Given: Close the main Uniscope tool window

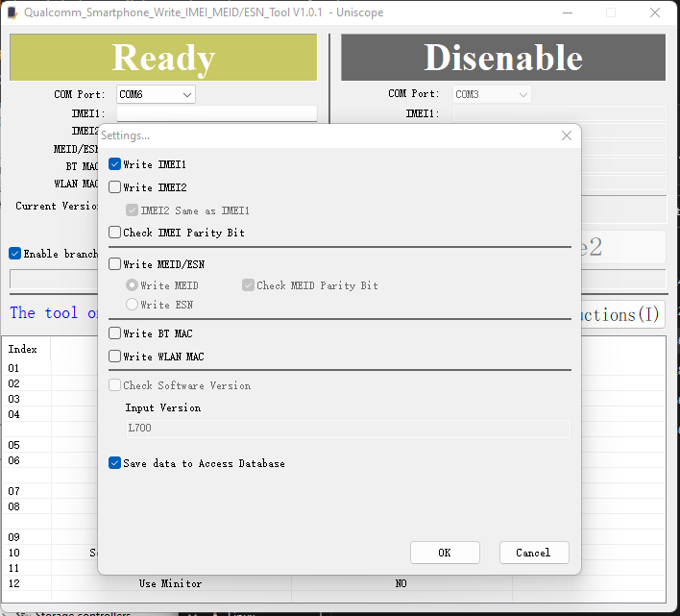Looking at the screenshot, I should click(655, 12).
